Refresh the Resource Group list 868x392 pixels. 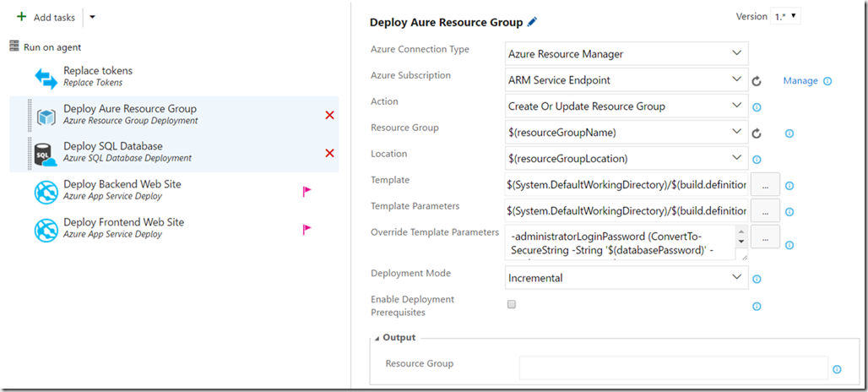[x=757, y=133]
